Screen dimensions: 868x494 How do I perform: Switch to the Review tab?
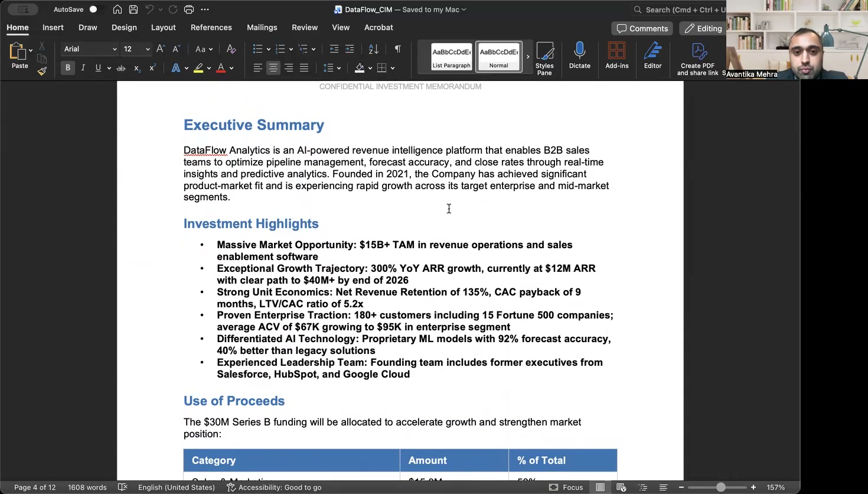305,27
